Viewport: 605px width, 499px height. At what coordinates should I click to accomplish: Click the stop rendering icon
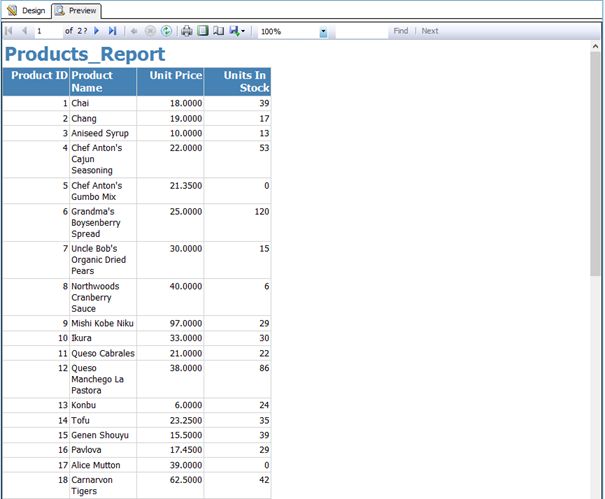pos(150,31)
